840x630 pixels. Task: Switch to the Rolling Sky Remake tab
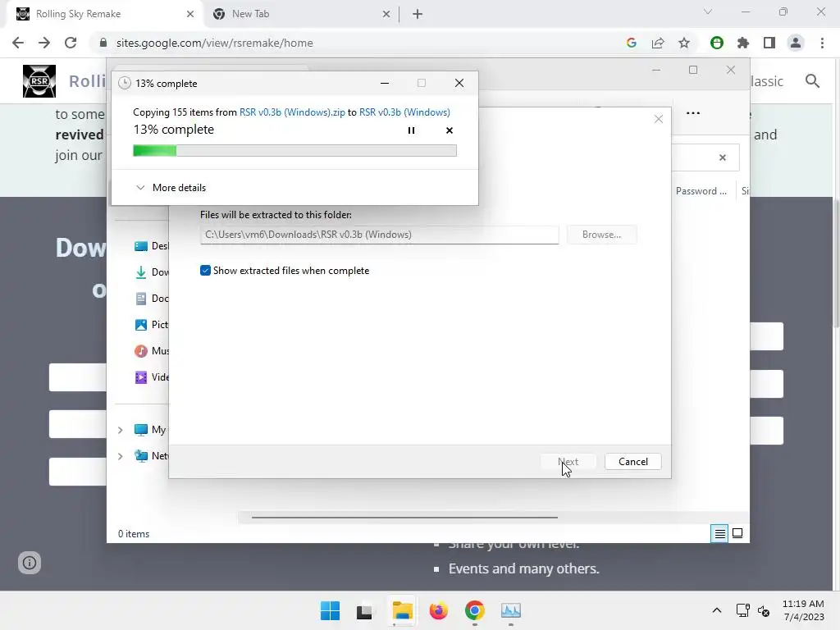pos(105,14)
